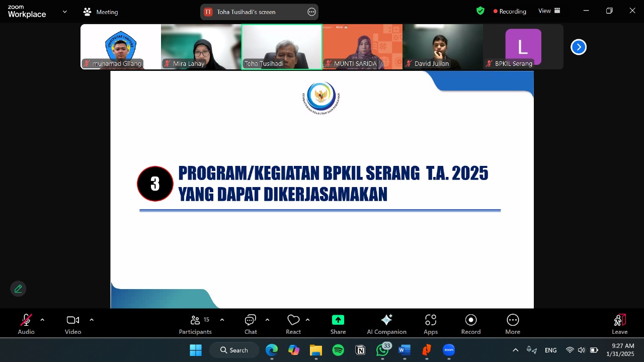Expand the audio settings caret
Viewport: 644px width, 362px height.
click(42, 320)
